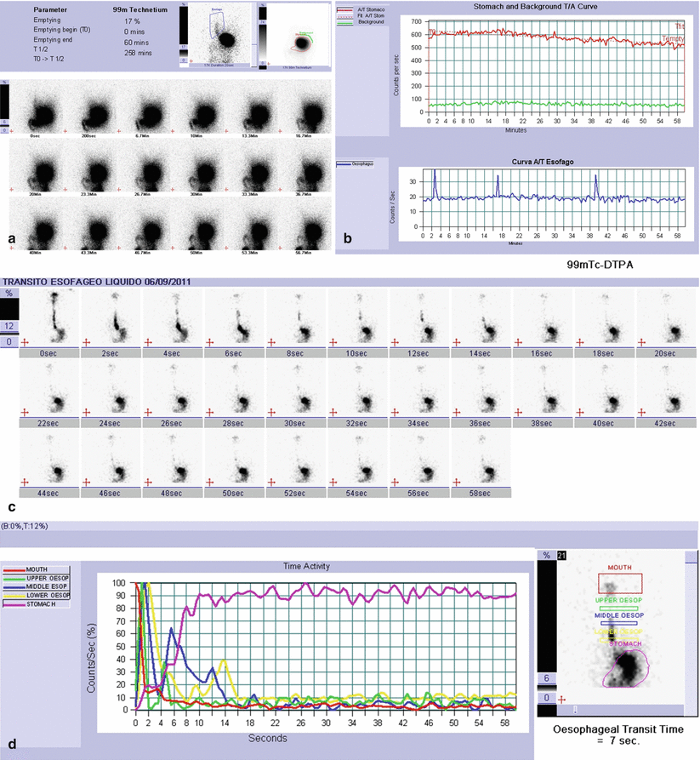Viewport: 700px width, 760px height.
Task: Open the 0sec esophageal transit frame
Action: tap(50, 319)
